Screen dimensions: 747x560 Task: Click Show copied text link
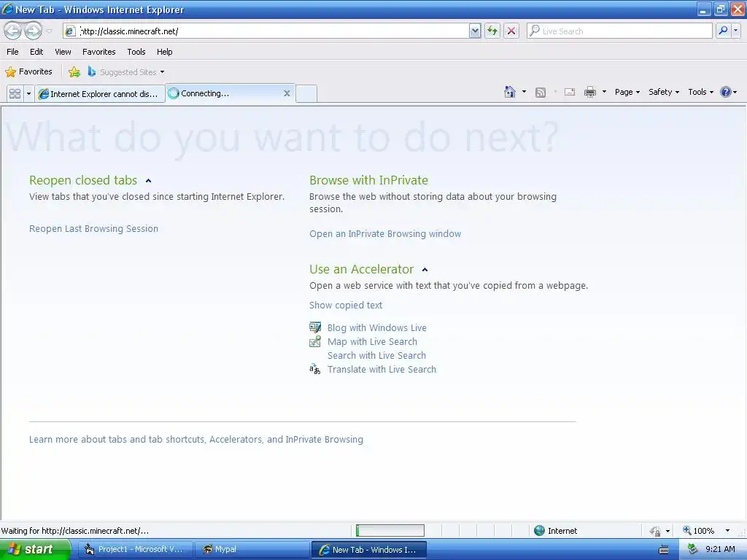(x=345, y=306)
